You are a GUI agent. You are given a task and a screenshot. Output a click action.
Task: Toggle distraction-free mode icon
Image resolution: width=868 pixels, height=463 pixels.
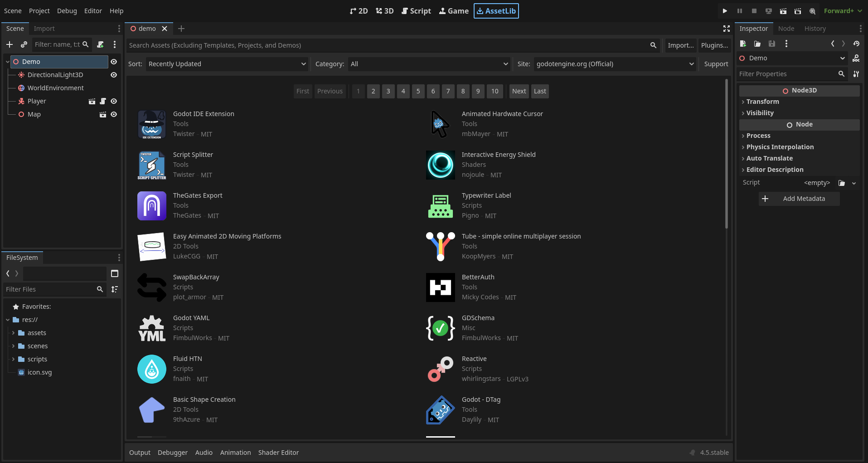coord(727,29)
